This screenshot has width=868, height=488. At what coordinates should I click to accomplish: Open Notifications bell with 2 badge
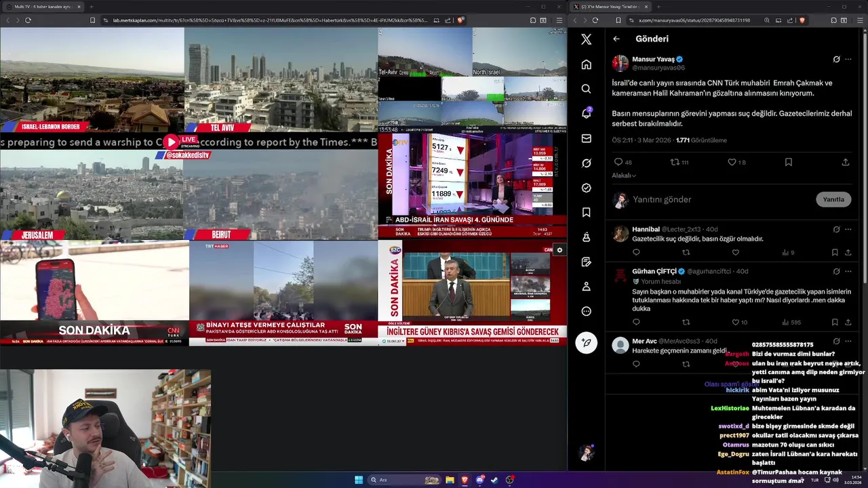(587, 113)
